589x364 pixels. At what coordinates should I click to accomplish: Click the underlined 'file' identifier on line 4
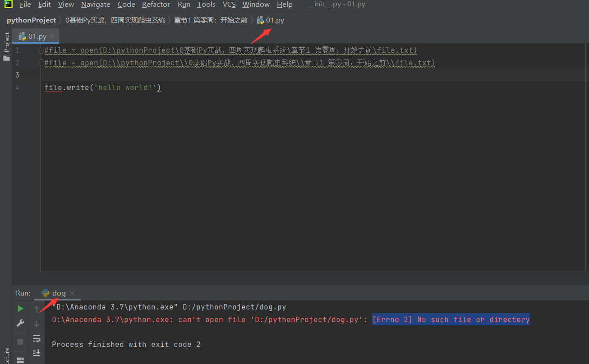click(53, 87)
